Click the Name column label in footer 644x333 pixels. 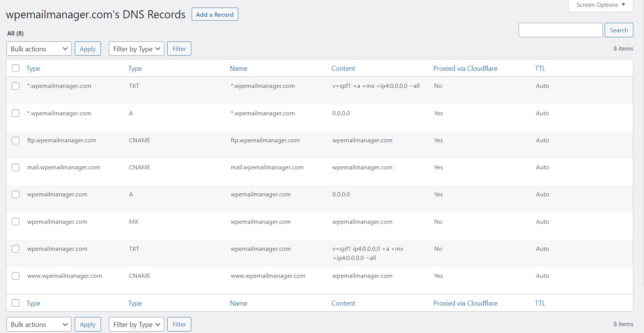(x=239, y=303)
